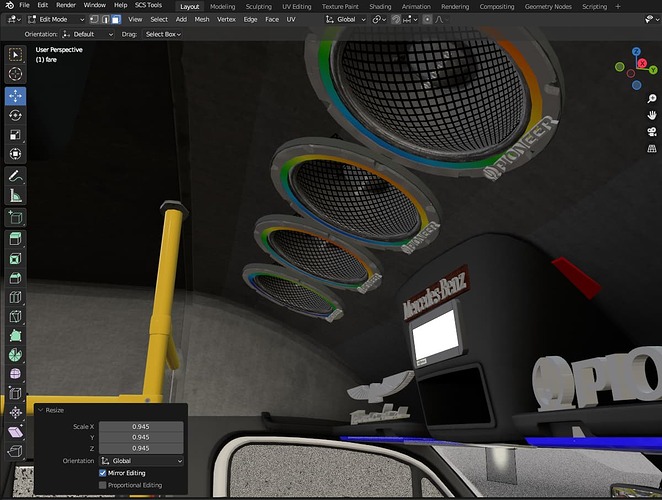
Task: Open the Global transform orientation dropdown
Action: click(345, 19)
